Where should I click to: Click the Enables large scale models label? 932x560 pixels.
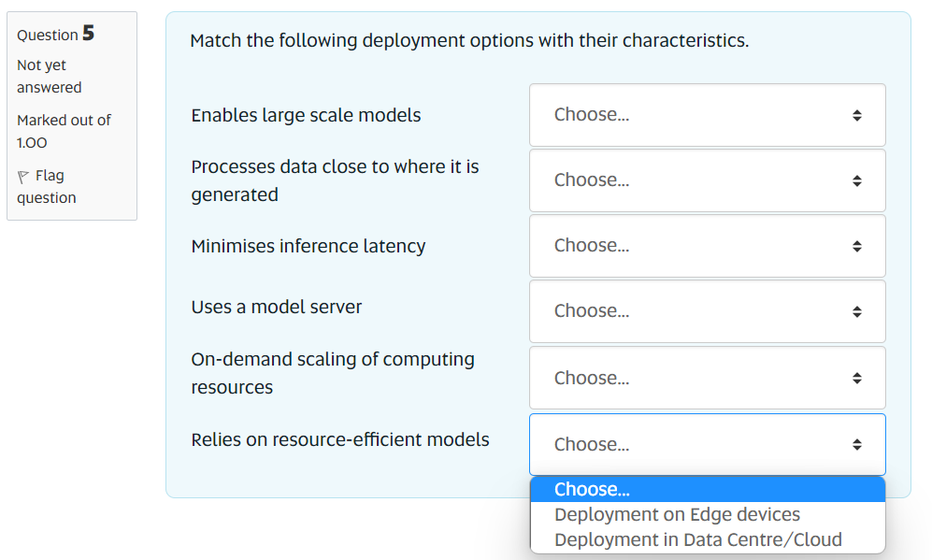point(306,115)
